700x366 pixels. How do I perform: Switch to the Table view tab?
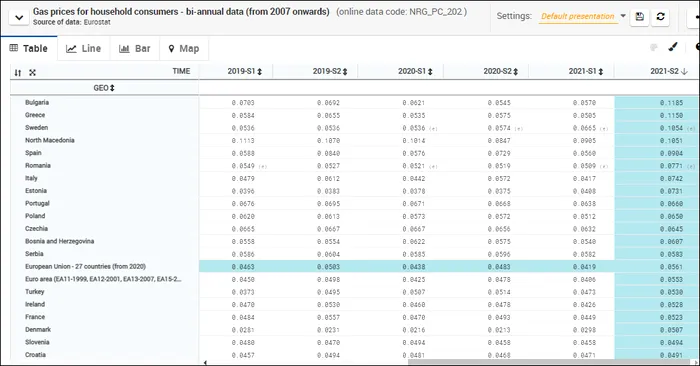[x=29, y=49]
